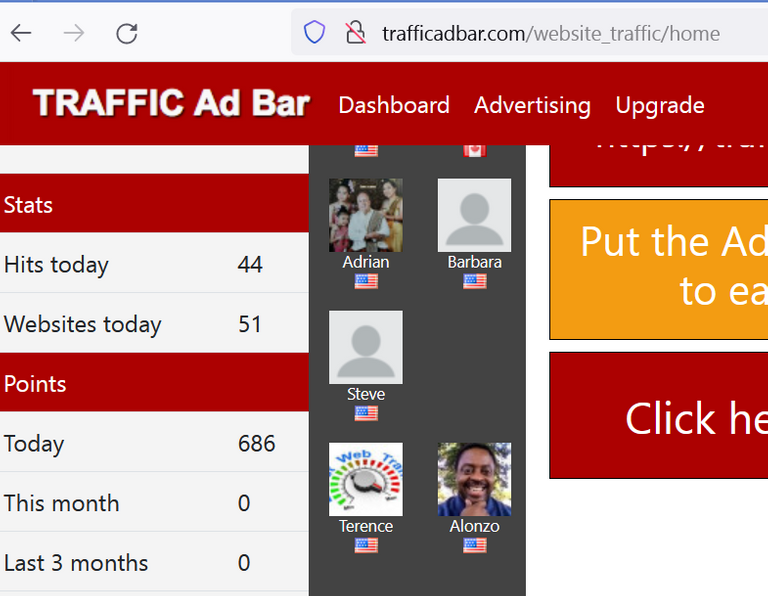
Task: Click the Today points value 686
Action: 257,444
